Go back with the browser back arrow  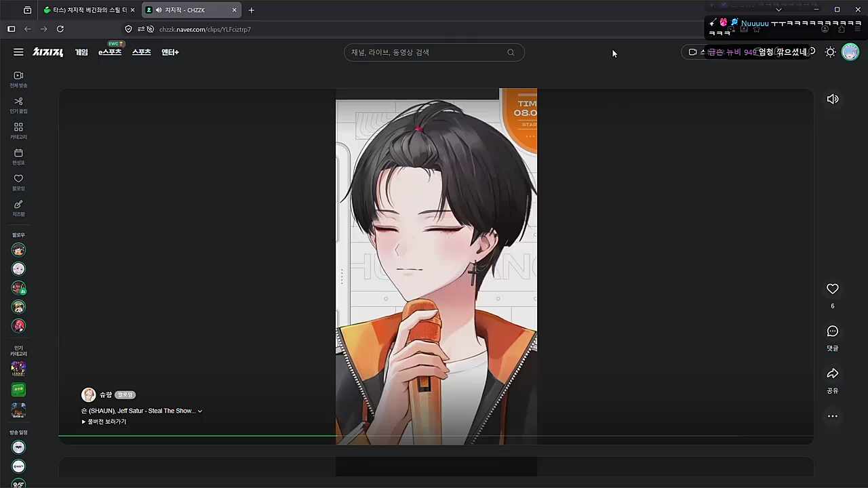point(28,29)
